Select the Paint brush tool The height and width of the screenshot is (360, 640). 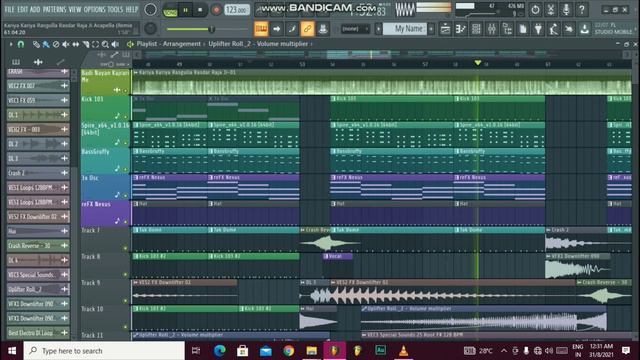46,44
